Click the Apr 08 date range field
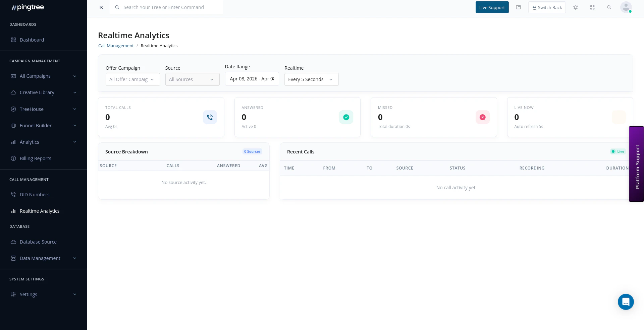644x330 pixels. coord(252,78)
